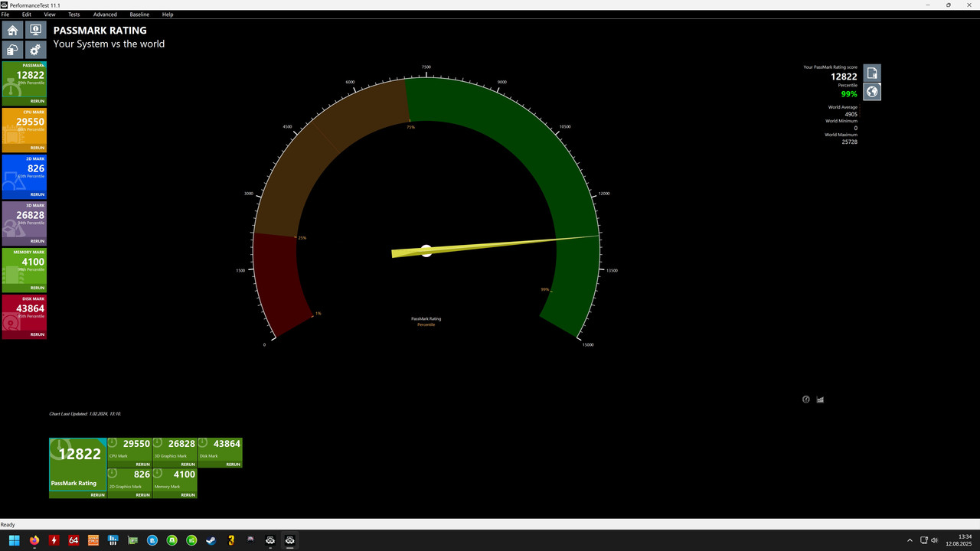Select the sidebar CPU Mark 29550 score
This screenshot has height=551, width=980.
[30, 122]
